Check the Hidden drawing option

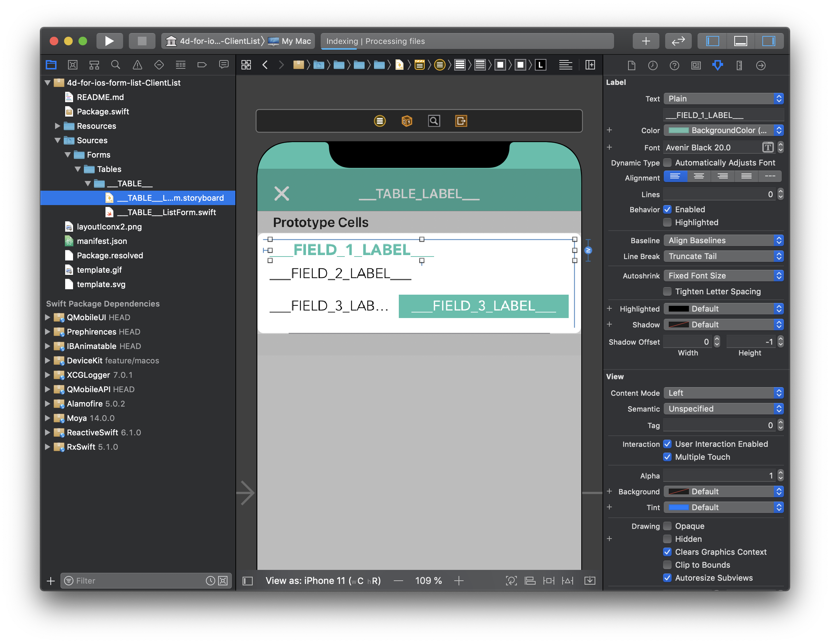pos(667,539)
